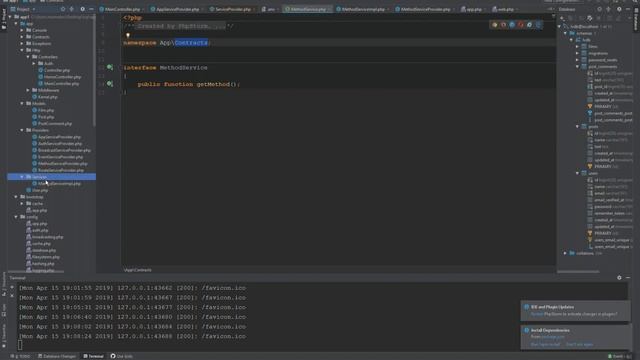Expand the Contracts folder in project tree

(x=22, y=37)
